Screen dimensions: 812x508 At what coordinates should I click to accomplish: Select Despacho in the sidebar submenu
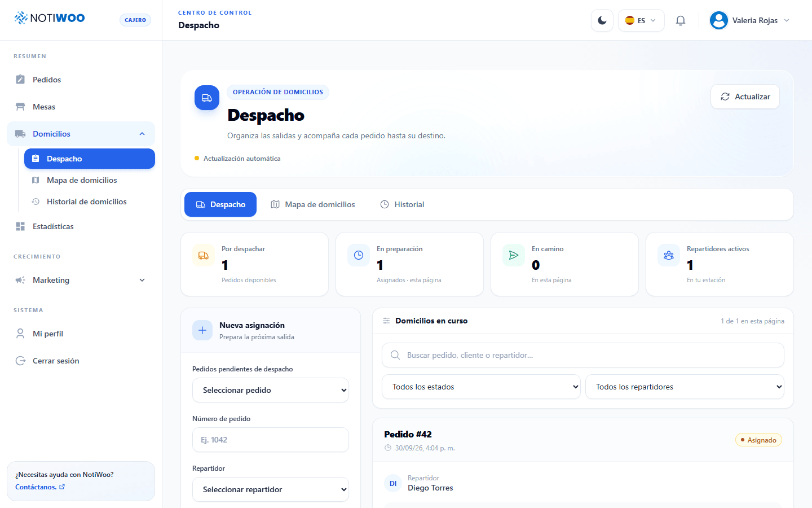click(90, 159)
